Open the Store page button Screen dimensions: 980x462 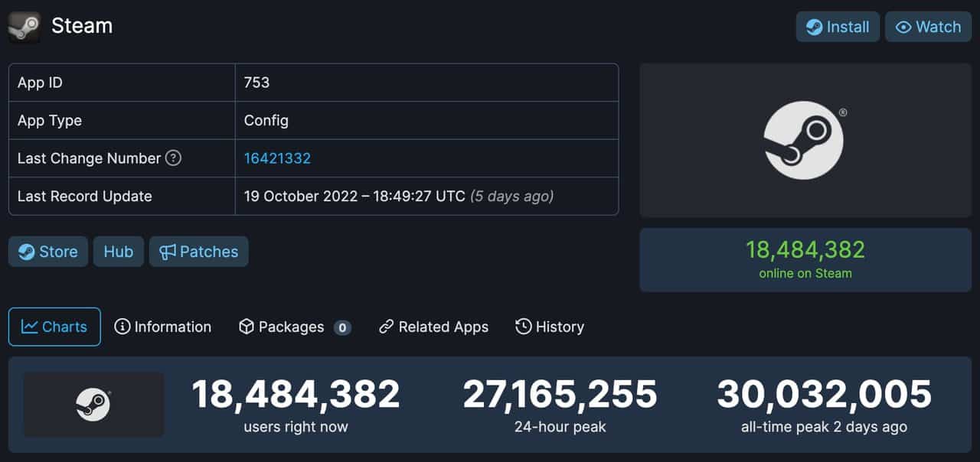point(48,252)
